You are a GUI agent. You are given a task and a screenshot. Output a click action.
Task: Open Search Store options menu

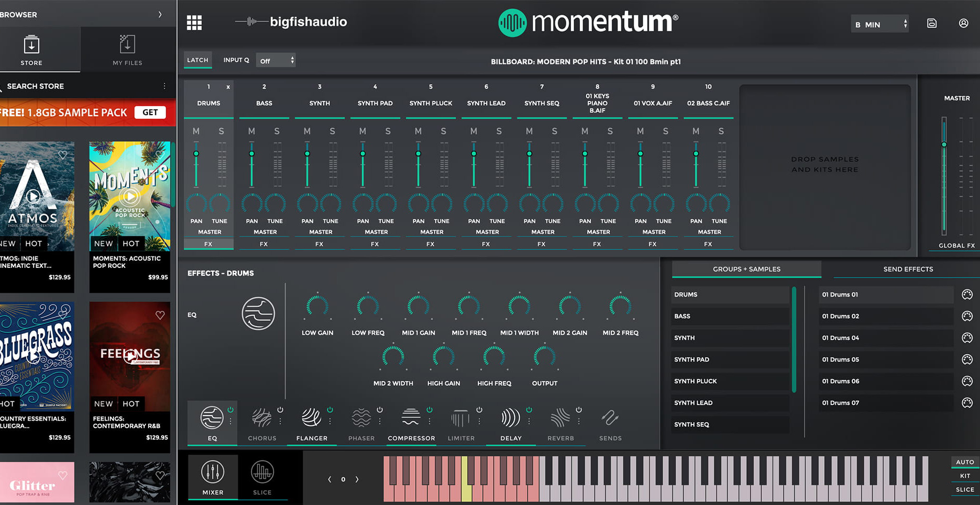164,86
